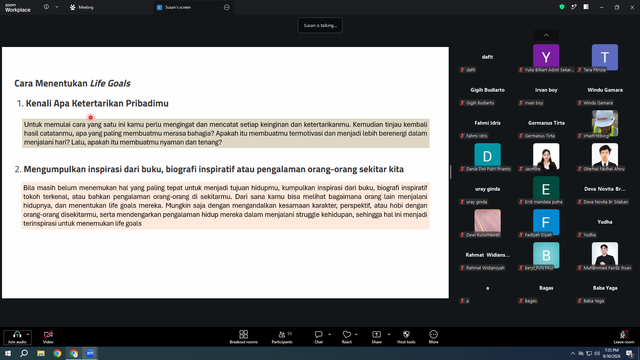This screenshot has height=360, width=640.
Task: Open first Chrome icon on the taskbar
Action: point(57,353)
